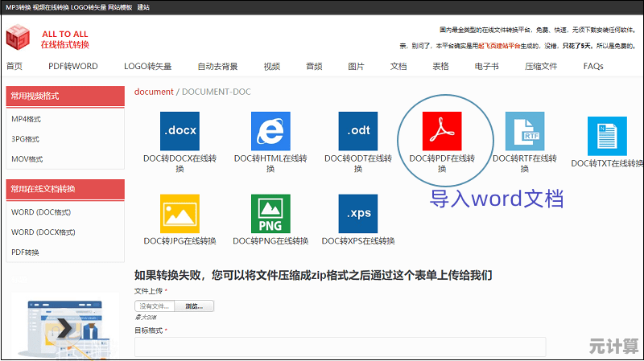
Task: Open the LOGO转矢量 menu item
Action: pos(147,66)
